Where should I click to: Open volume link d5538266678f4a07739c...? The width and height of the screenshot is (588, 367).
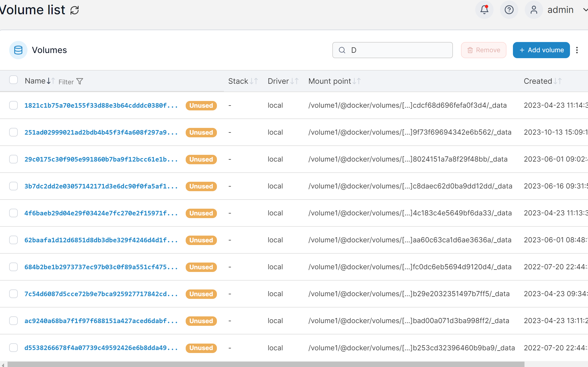(x=101, y=348)
